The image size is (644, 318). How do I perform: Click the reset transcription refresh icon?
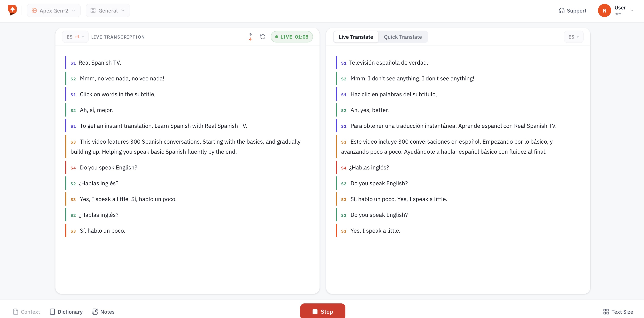click(262, 37)
